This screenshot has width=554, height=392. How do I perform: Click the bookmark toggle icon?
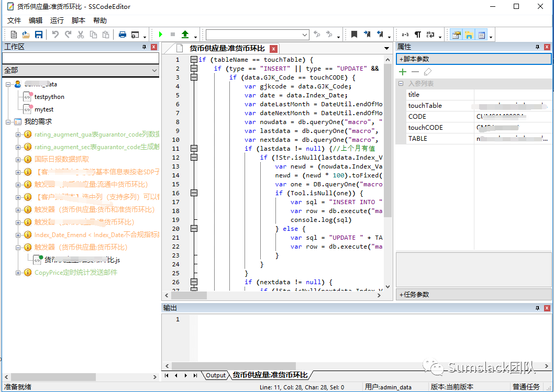point(354,35)
